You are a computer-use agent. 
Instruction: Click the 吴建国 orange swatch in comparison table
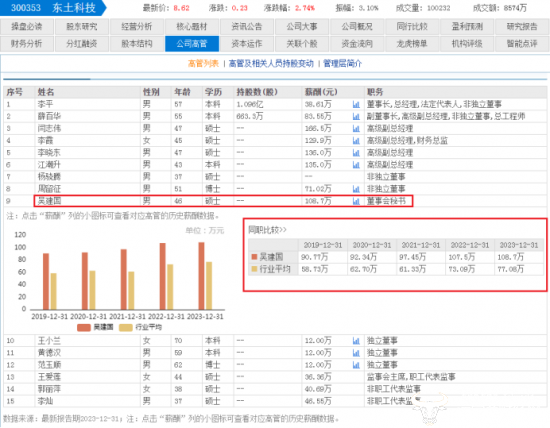tap(255, 257)
